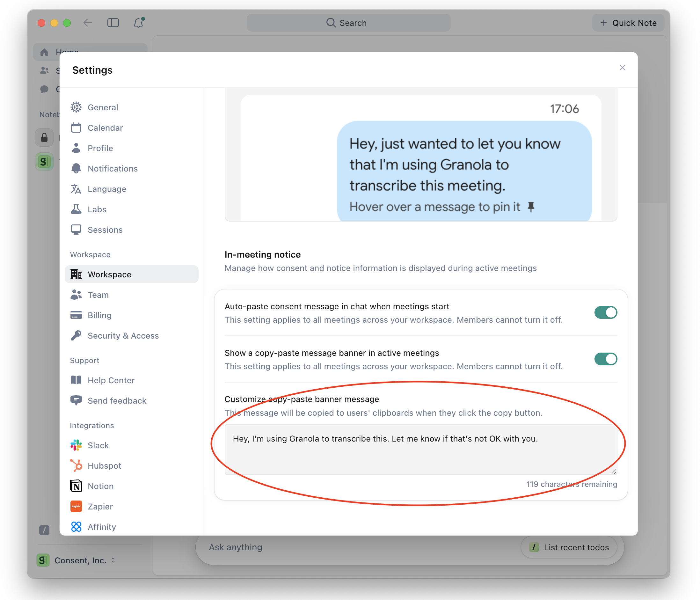Viewport: 700px width, 600px height.
Task: Toggle the sidebar panel icon
Action: click(x=113, y=23)
